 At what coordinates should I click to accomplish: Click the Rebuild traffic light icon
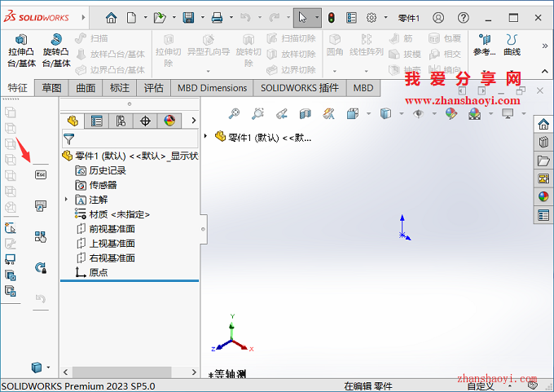pyautogui.click(x=332, y=17)
